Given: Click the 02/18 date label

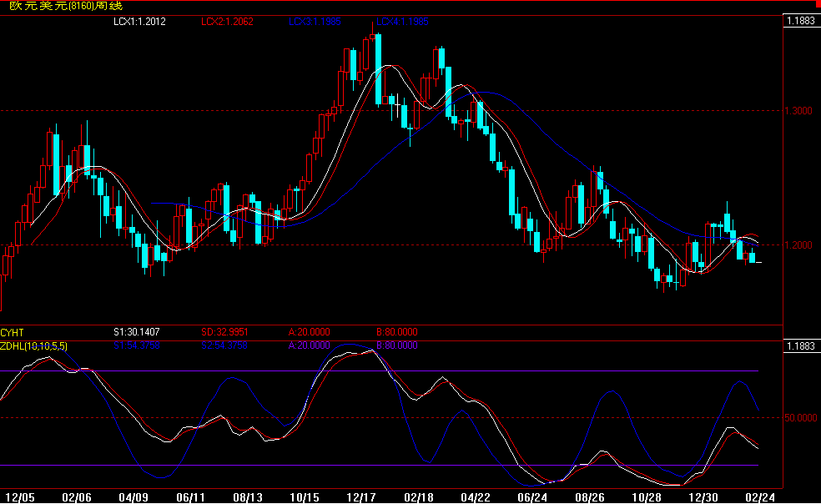Looking at the screenshot, I should tap(418, 497).
